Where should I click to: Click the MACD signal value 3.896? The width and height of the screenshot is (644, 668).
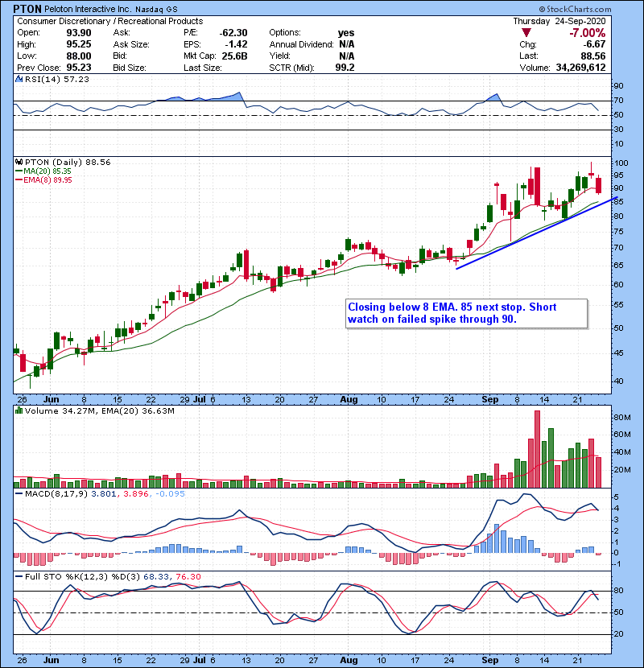135,494
